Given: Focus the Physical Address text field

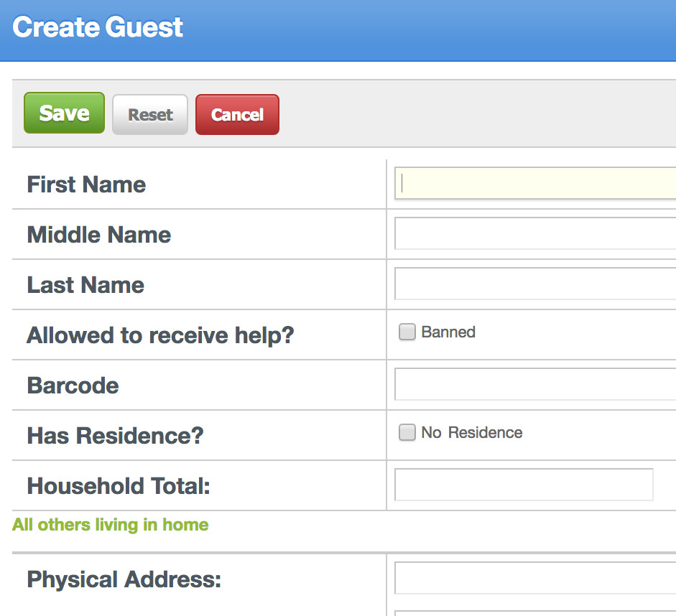Looking at the screenshot, I should coord(535,578).
